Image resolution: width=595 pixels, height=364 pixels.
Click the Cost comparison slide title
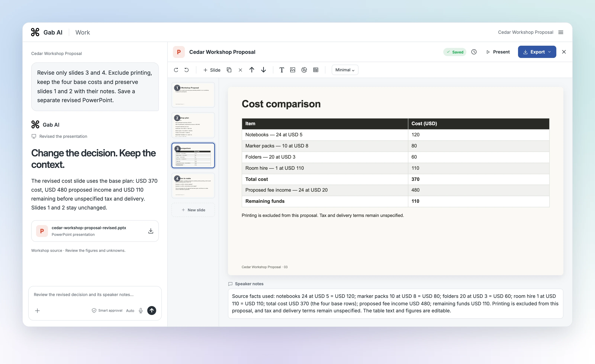pos(281,104)
